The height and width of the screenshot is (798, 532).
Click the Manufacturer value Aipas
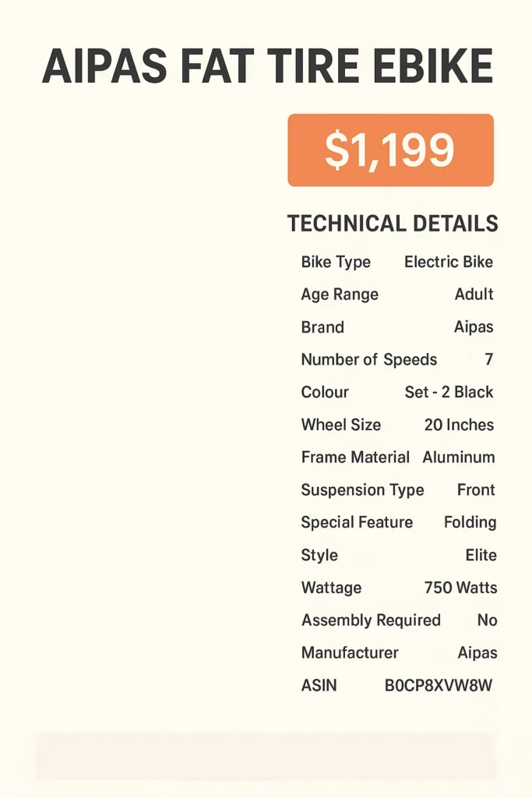pyautogui.click(x=477, y=652)
